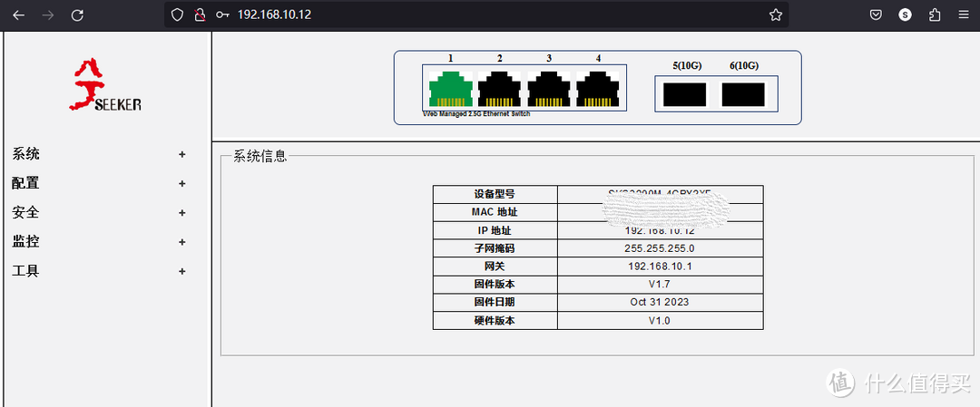
Task: Select green Ethernet port 1
Action: 451,89
